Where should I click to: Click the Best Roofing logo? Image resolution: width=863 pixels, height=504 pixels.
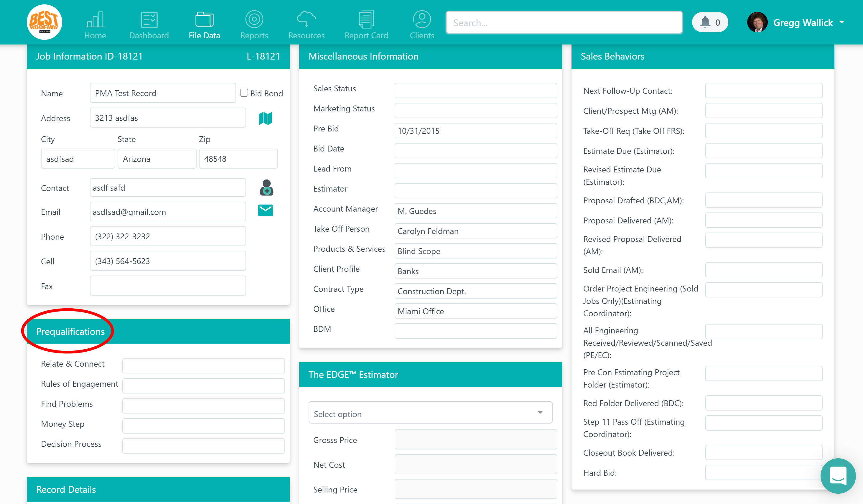pyautogui.click(x=45, y=22)
